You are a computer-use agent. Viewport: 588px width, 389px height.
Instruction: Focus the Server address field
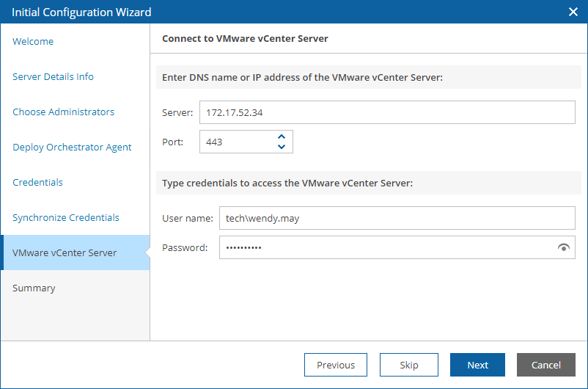pyautogui.click(x=387, y=112)
